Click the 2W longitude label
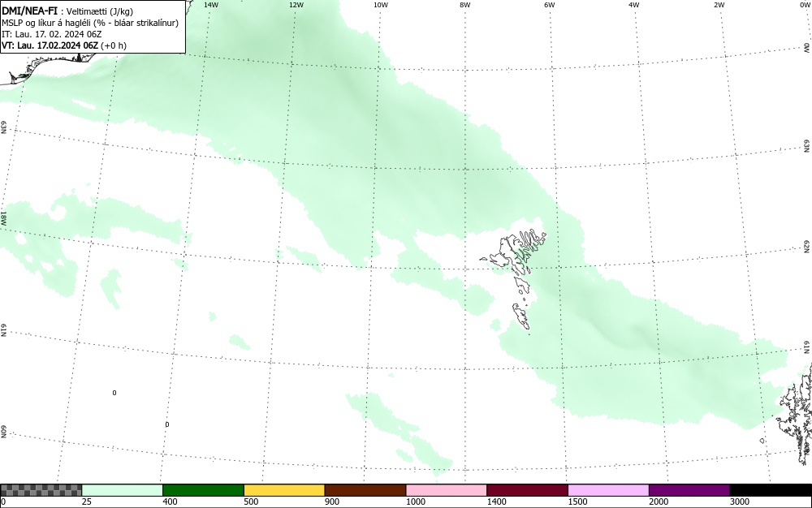The height and width of the screenshot is (508, 812). 719,5
